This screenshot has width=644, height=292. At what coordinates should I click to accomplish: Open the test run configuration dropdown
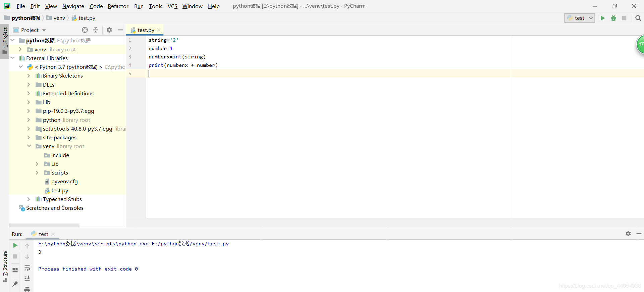[580, 18]
